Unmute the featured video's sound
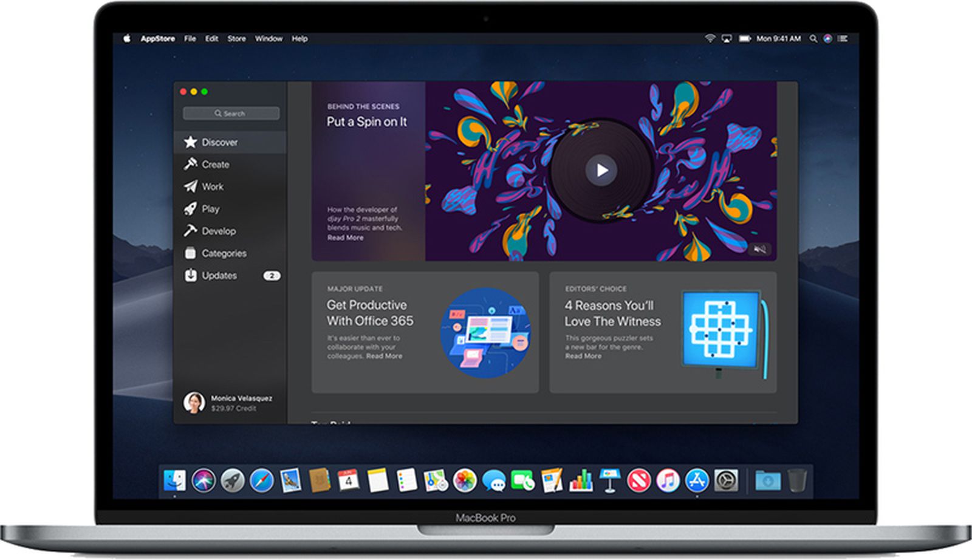 point(761,249)
